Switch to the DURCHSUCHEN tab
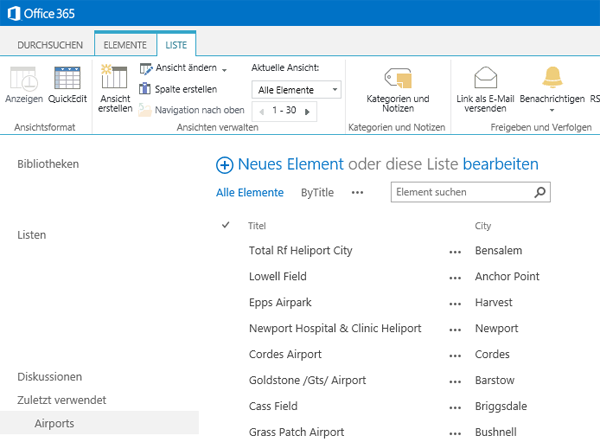The image size is (600, 442). 49,45
